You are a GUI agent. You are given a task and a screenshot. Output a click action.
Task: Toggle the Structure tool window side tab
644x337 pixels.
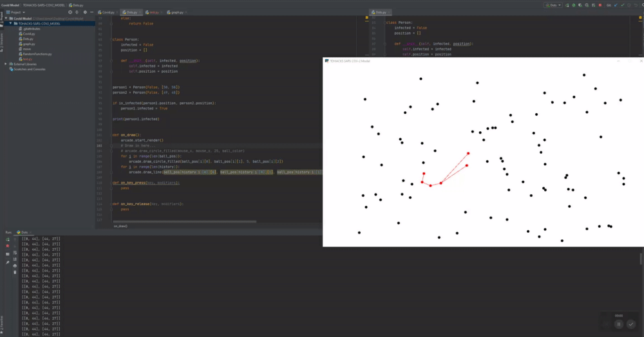tap(2, 42)
